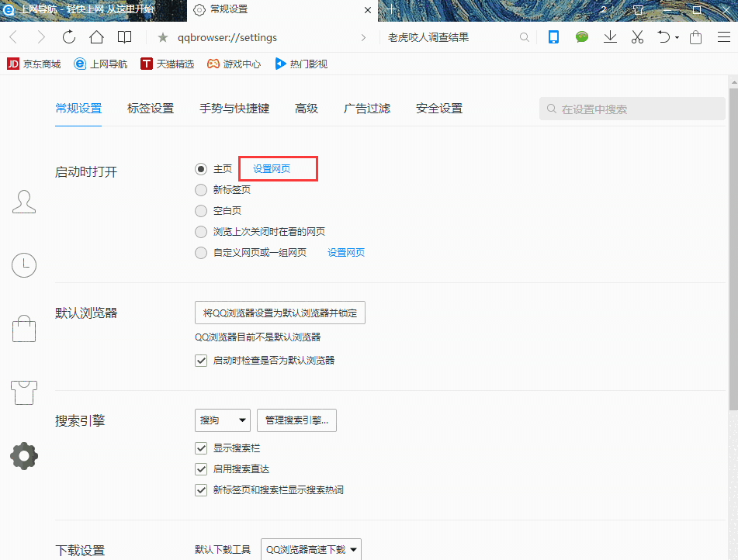Uncheck 启动时检查是否为默认浏览器
The height and width of the screenshot is (560, 738).
click(201, 360)
